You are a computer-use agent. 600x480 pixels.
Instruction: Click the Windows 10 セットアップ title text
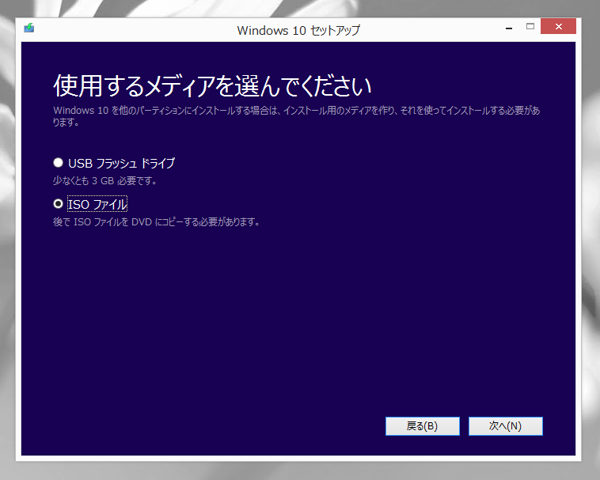[x=298, y=30]
